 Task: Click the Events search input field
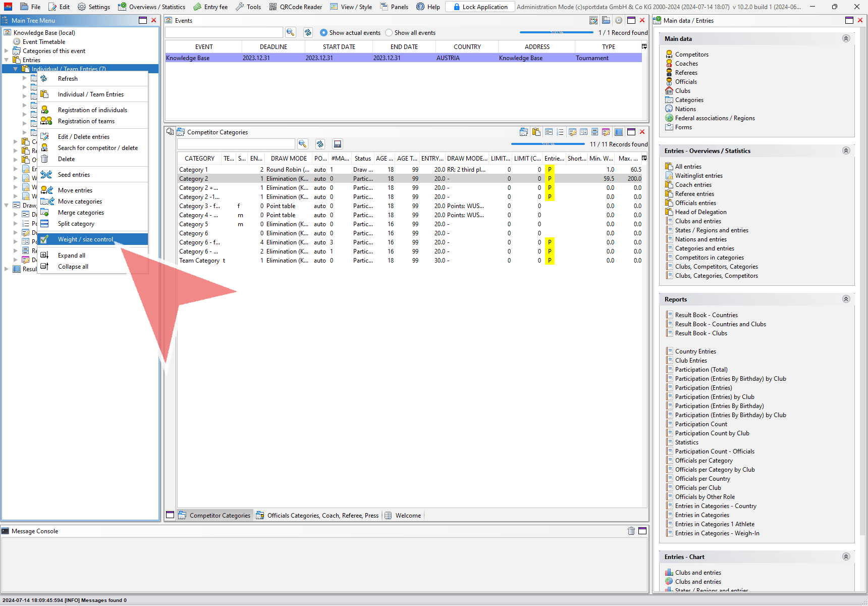click(x=224, y=32)
